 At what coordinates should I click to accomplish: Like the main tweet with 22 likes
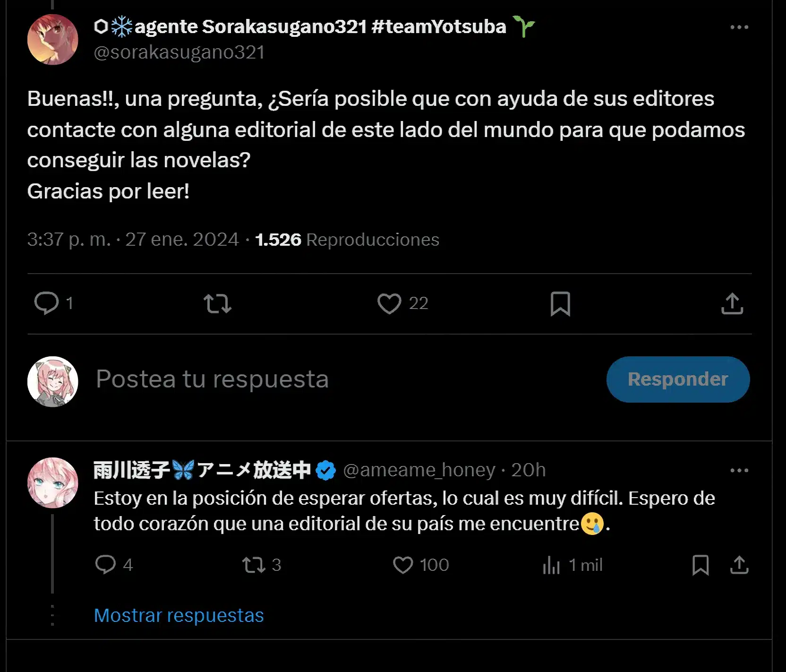[389, 304]
